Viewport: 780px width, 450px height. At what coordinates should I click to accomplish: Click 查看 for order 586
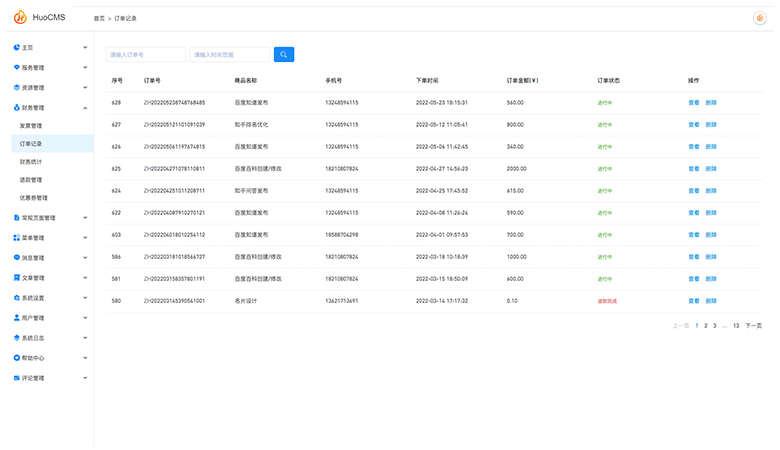[694, 257]
